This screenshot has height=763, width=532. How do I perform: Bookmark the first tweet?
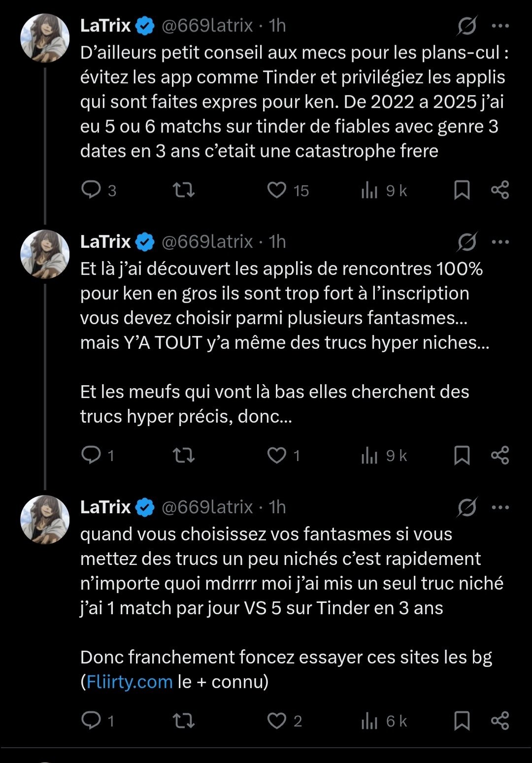(x=462, y=190)
